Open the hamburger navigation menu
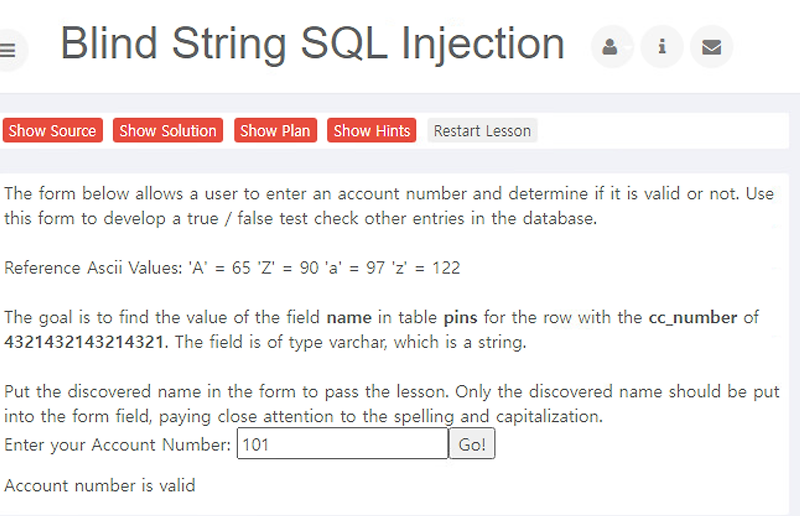This screenshot has width=800, height=516. click(x=9, y=50)
